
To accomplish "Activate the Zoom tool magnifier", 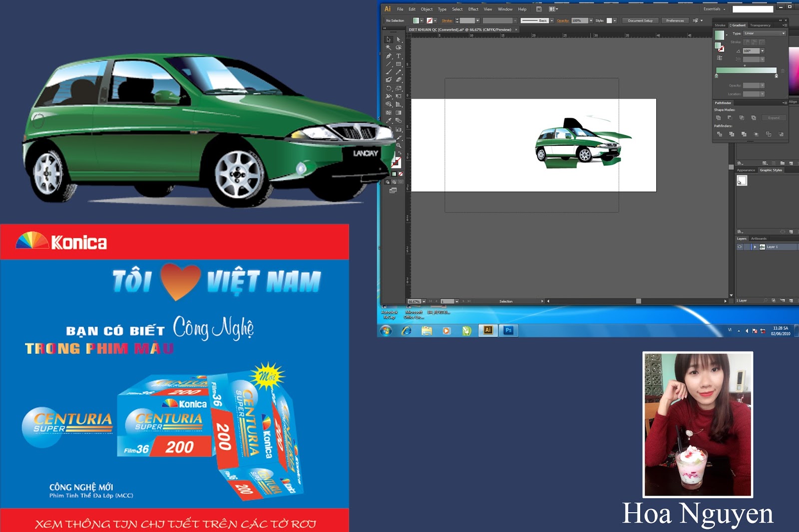I will pyautogui.click(x=399, y=145).
